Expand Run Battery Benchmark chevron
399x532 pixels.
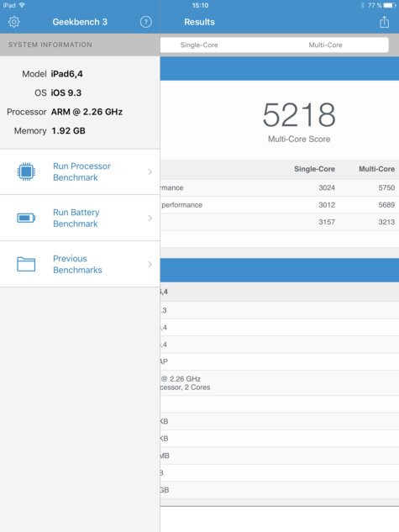tap(150, 219)
